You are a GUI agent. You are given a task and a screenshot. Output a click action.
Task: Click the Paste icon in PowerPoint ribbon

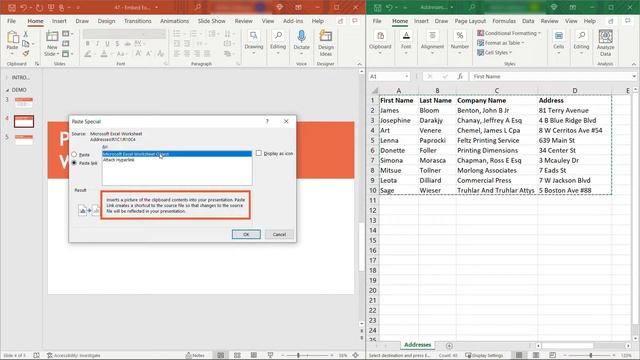13,38
